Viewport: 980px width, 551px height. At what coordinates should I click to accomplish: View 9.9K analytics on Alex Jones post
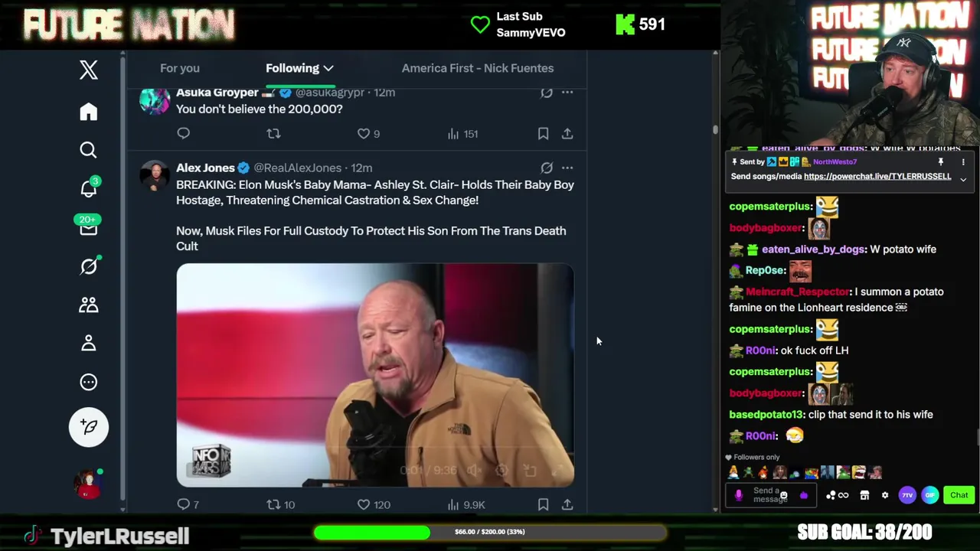coord(466,504)
